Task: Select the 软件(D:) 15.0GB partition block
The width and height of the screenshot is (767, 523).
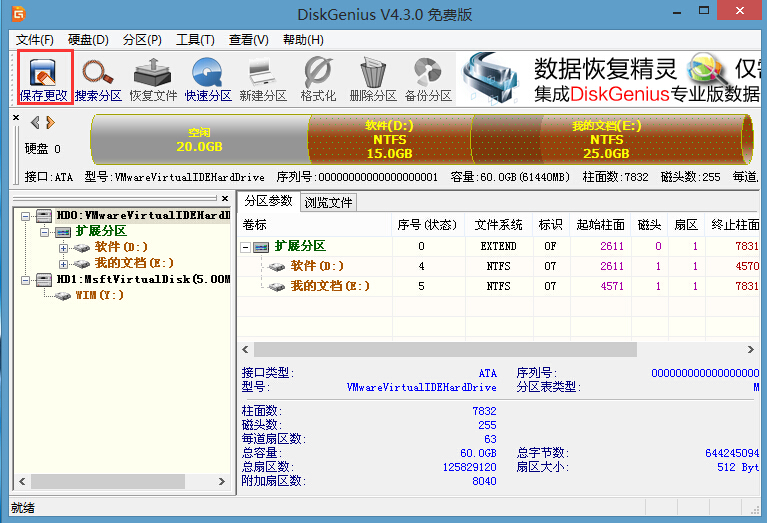Action: point(389,139)
